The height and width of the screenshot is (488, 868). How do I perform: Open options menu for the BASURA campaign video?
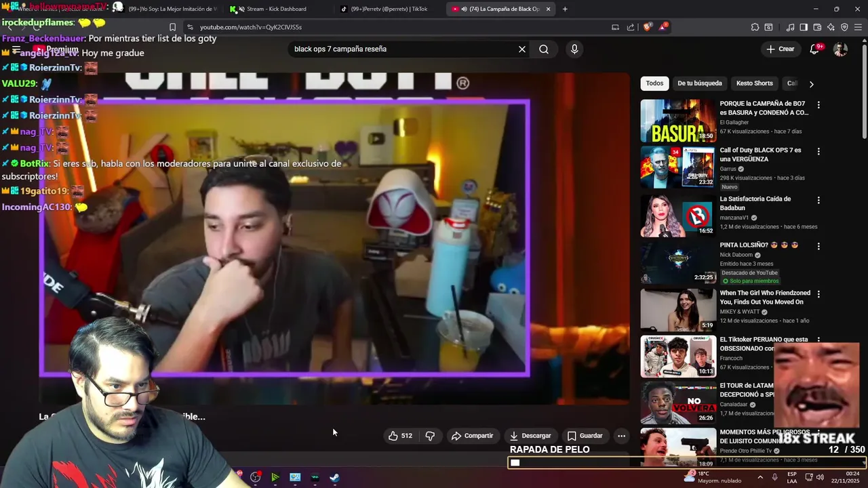pyautogui.click(x=818, y=105)
